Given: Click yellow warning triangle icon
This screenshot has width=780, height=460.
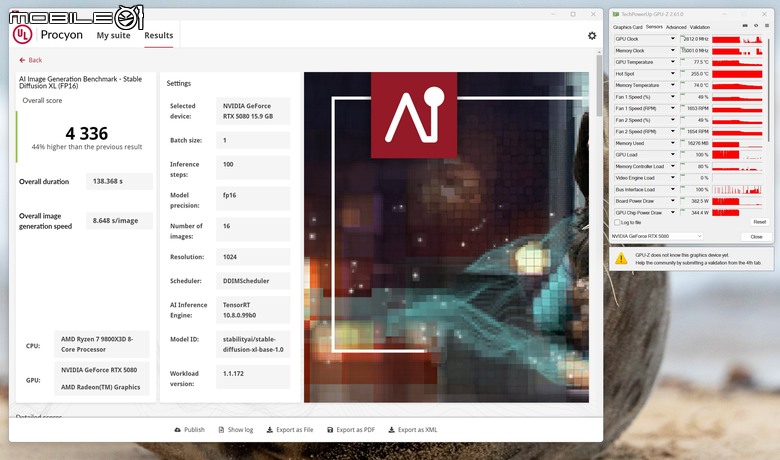Looking at the screenshot, I should point(621,258).
